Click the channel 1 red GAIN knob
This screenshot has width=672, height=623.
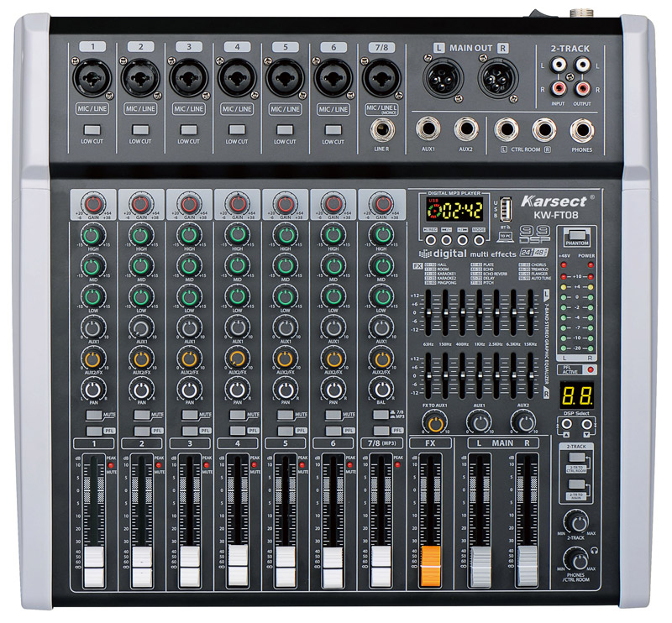[x=93, y=204]
